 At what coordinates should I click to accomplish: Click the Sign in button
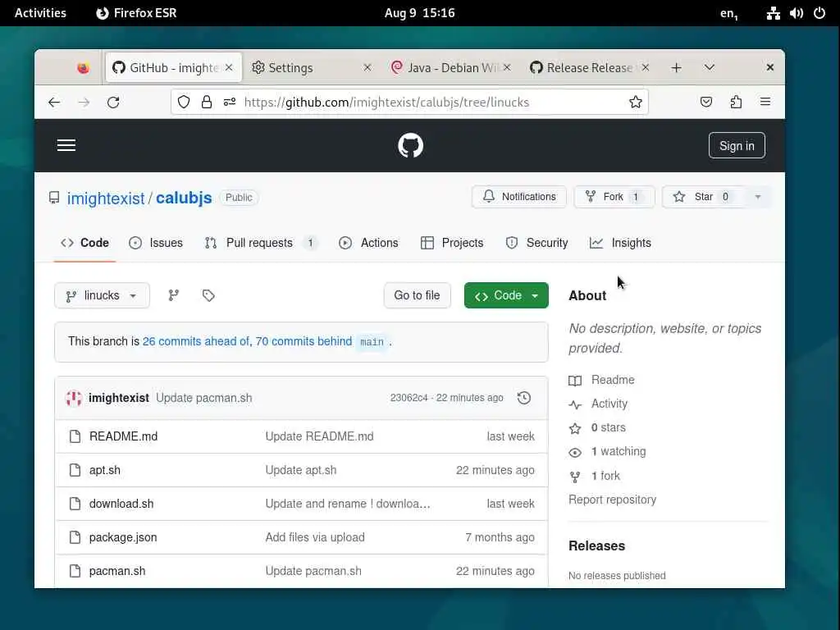pyautogui.click(x=737, y=146)
